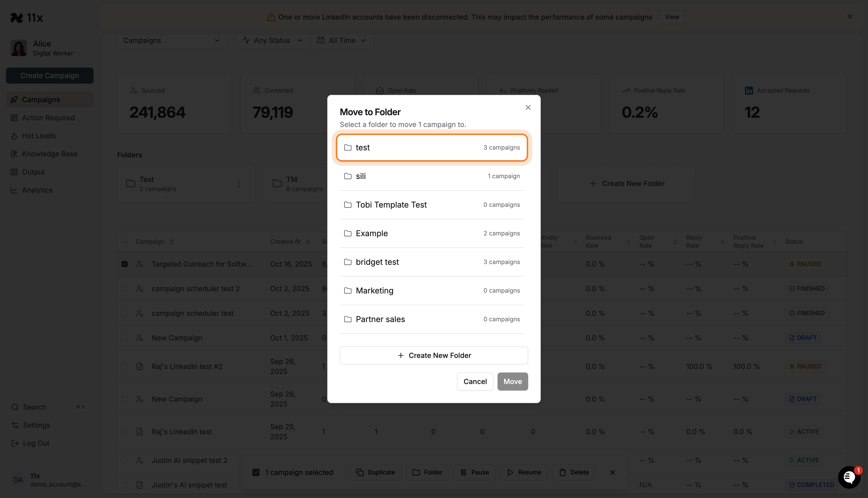Open the Test folder three-dot menu
Screen dimensions: 868x498
tap(239, 184)
